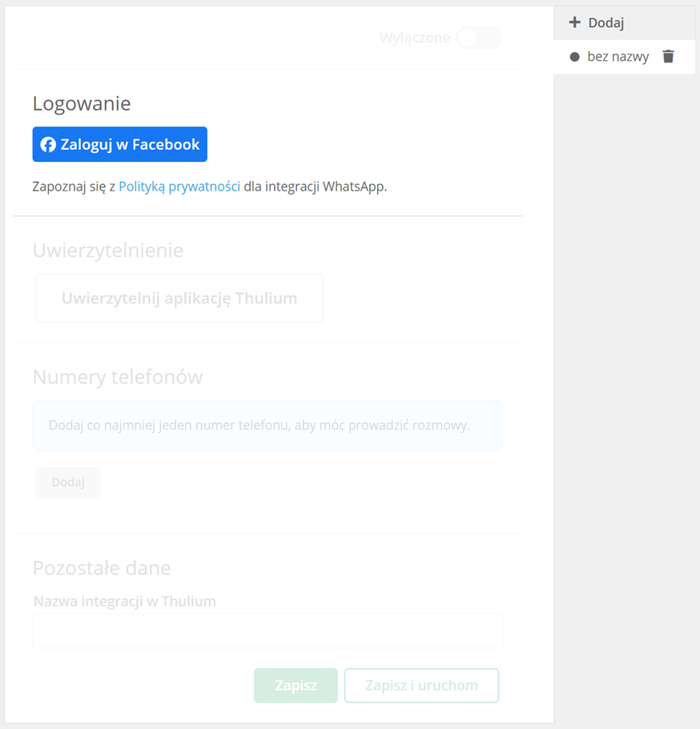The width and height of the screenshot is (700, 729).
Task: Log in using Zaloguj w Facebook button
Action: pos(120,144)
